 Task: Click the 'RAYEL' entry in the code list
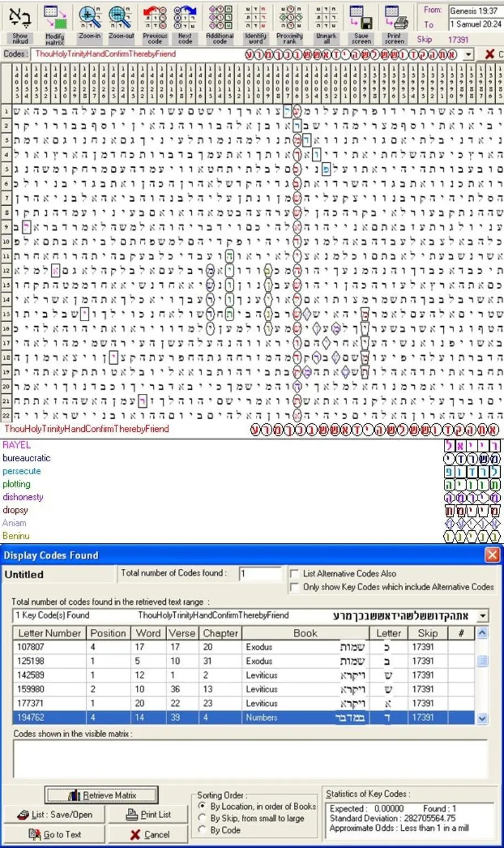point(17,445)
